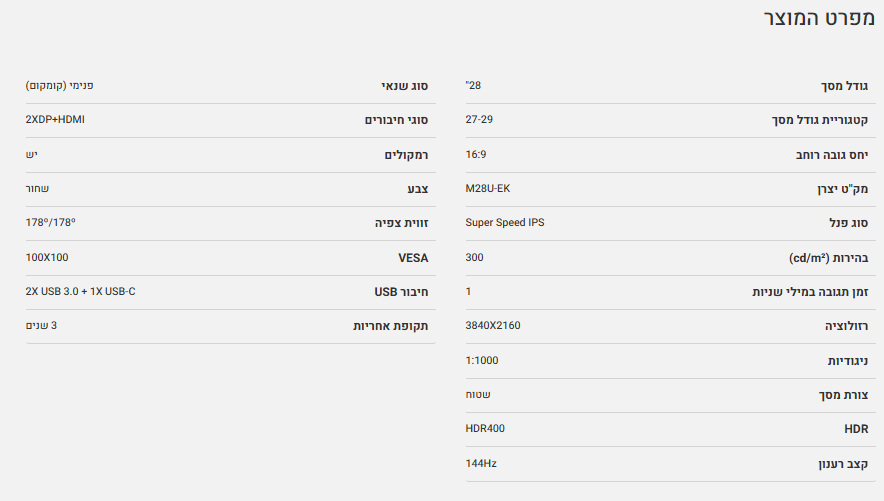Select the 2X USB 3.0 + 1X USB-C text
This screenshot has width=884, height=501.
80,291
